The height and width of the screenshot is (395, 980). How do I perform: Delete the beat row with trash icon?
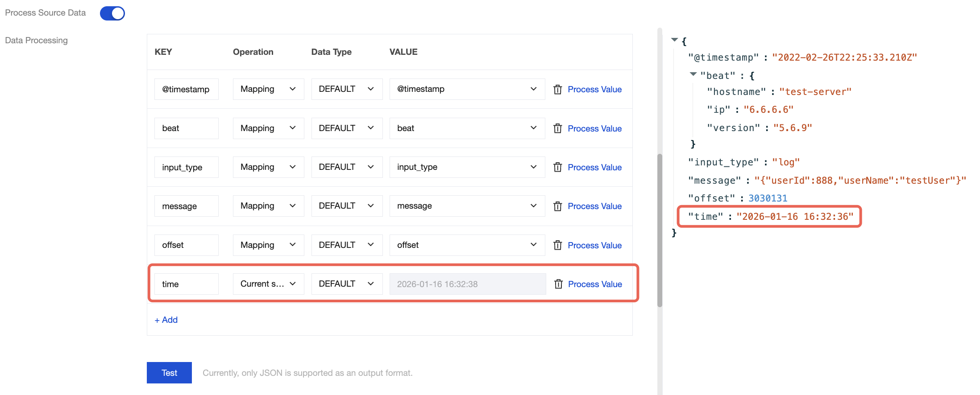click(x=557, y=128)
